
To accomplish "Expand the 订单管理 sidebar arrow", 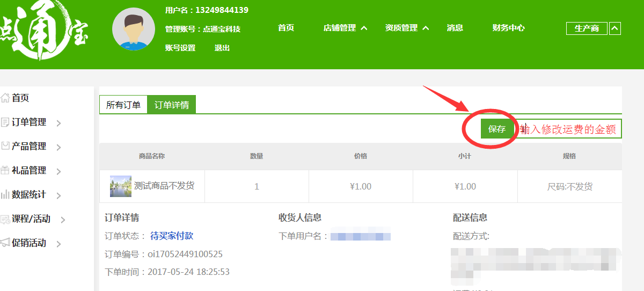I will click(58, 123).
